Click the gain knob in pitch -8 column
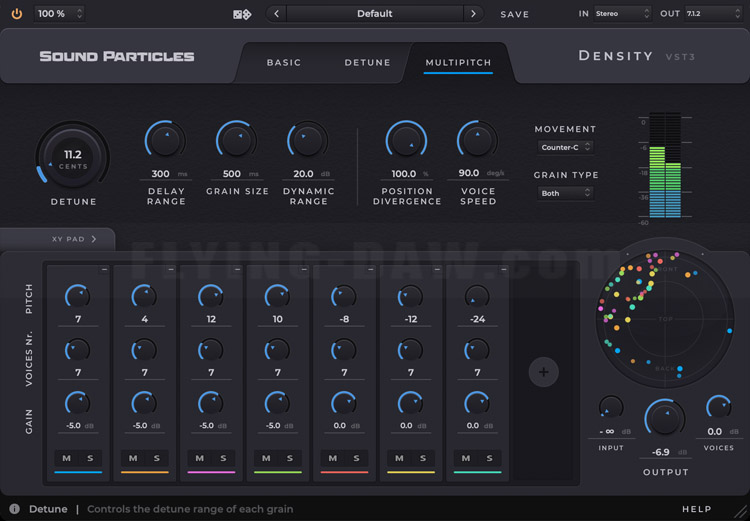750x521 pixels. [x=344, y=403]
